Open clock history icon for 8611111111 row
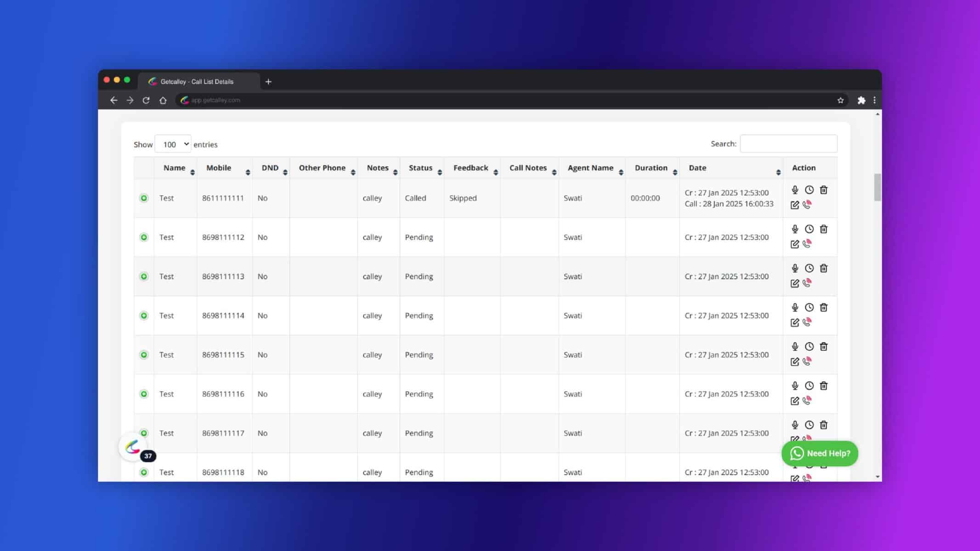980x551 pixels. click(x=809, y=190)
